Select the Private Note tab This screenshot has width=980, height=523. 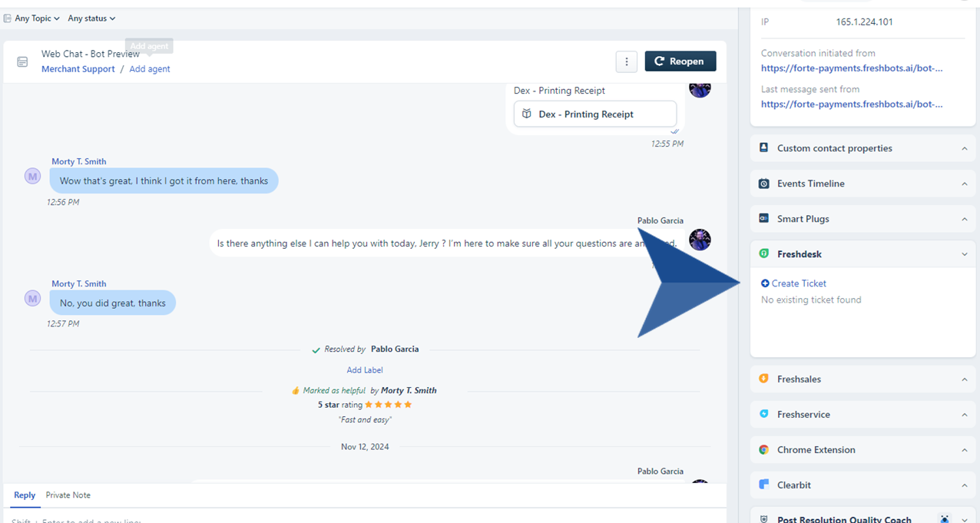coord(68,495)
